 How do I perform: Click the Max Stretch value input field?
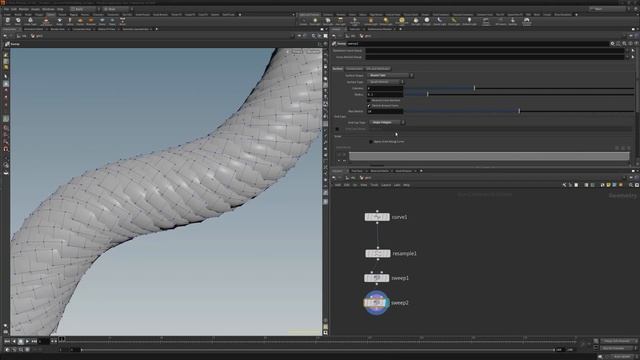click(385, 111)
